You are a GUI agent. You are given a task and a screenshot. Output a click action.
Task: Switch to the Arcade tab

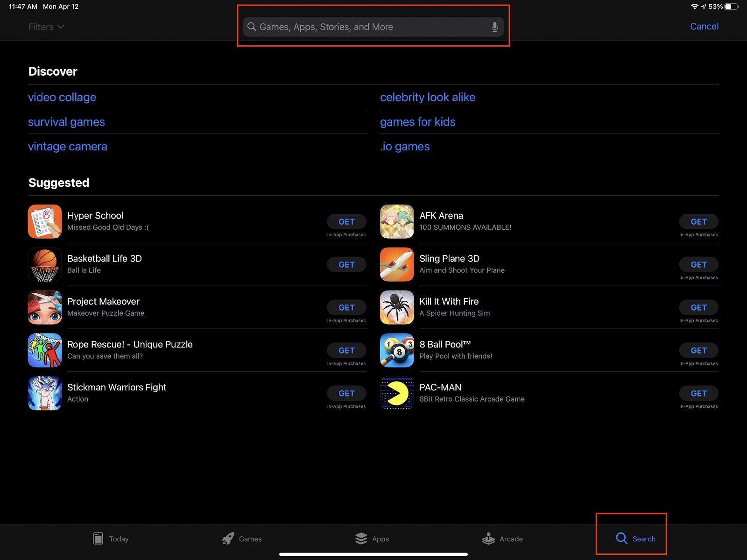coord(502,539)
